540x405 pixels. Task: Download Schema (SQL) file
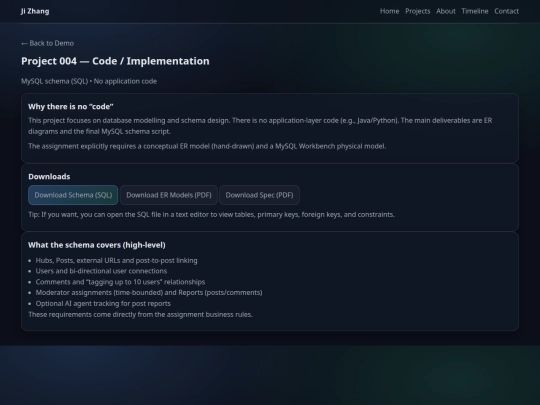[73, 195]
